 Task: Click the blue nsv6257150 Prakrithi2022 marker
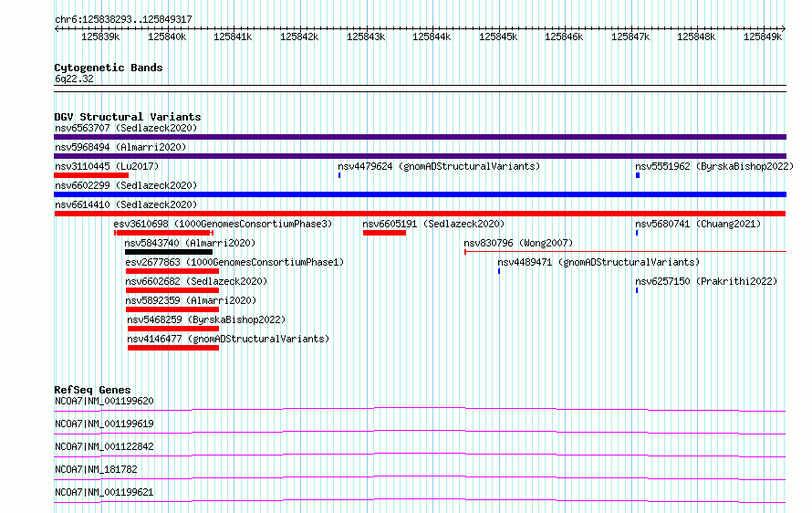pyautogui.click(x=637, y=290)
